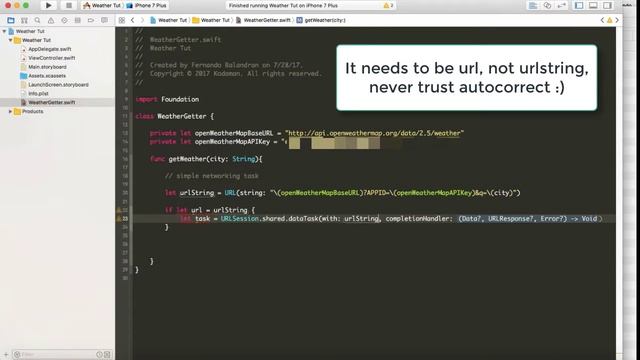The width and height of the screenshot is (640, 360).
Task: Click the warning count in activity bar
Action: (388, 5)
